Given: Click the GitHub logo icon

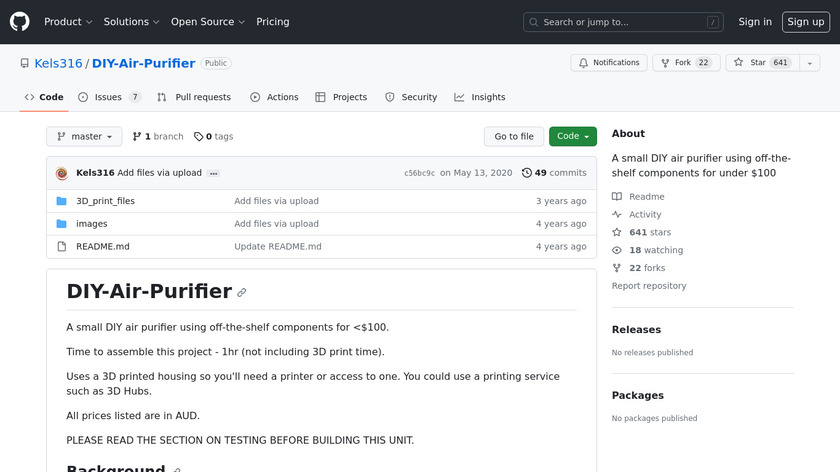Looking at the screenshot, I should [20, 22].
